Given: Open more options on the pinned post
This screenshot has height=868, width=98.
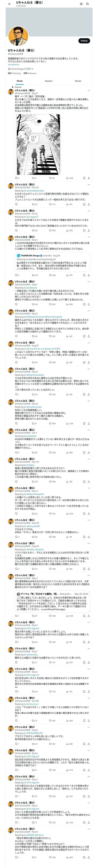Looking at the screenshot, I should click(89, 90).
